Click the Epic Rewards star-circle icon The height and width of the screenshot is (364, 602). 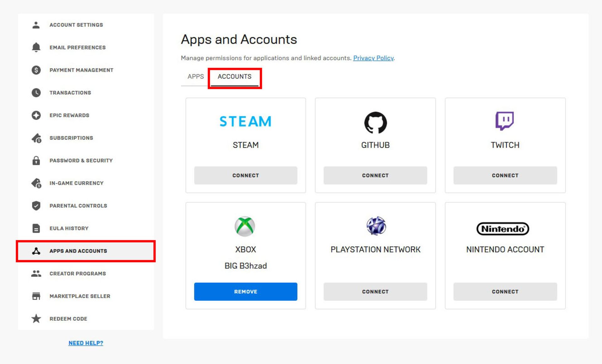pos(36,115)
